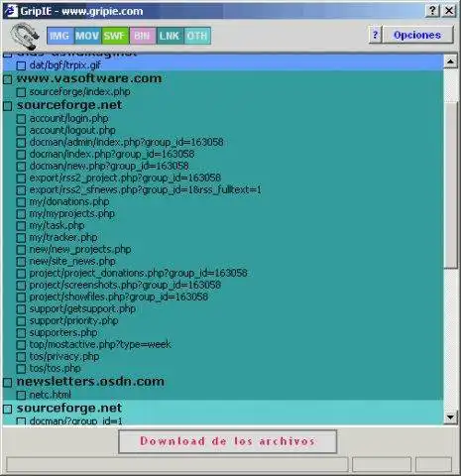The image size is (461, 476).
Task: Check the sourceforge/index.php checkbox
Action: pyautogui.click(x=21, y=92)
